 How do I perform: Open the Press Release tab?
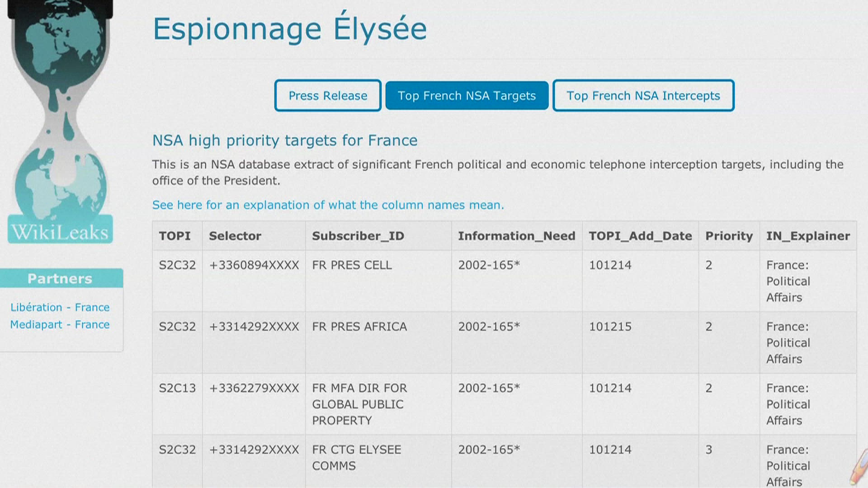[328, 96]
